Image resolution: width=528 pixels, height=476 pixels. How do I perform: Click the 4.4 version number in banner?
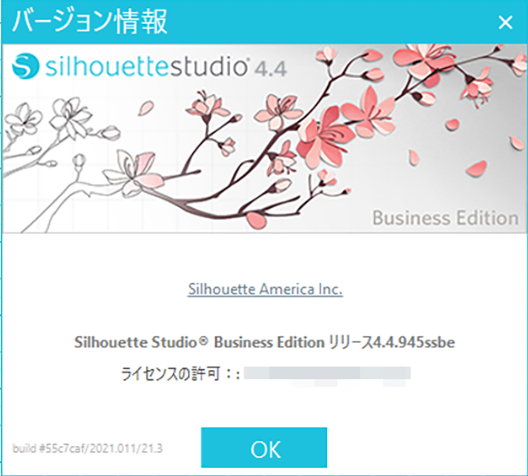point(270,69)
